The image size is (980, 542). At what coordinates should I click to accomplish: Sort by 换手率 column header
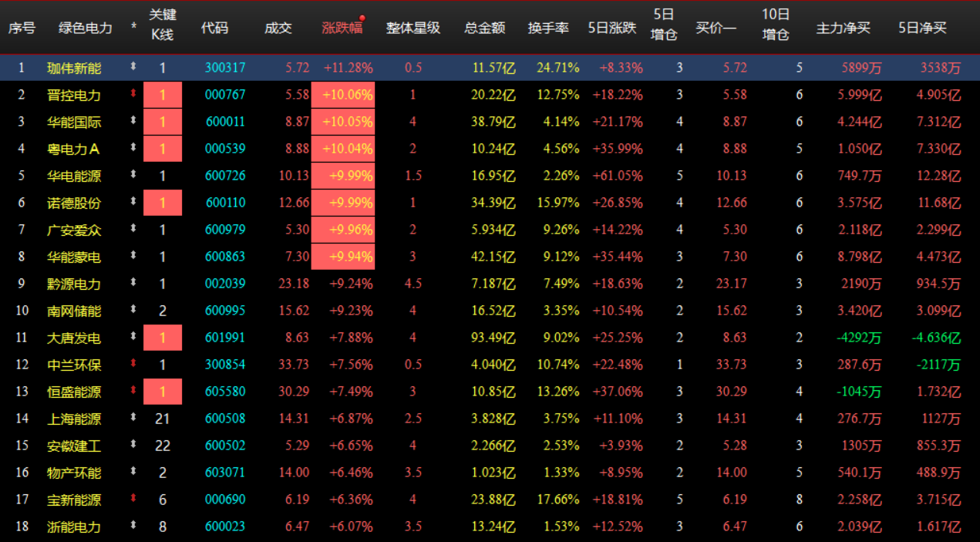pos(548,28)
